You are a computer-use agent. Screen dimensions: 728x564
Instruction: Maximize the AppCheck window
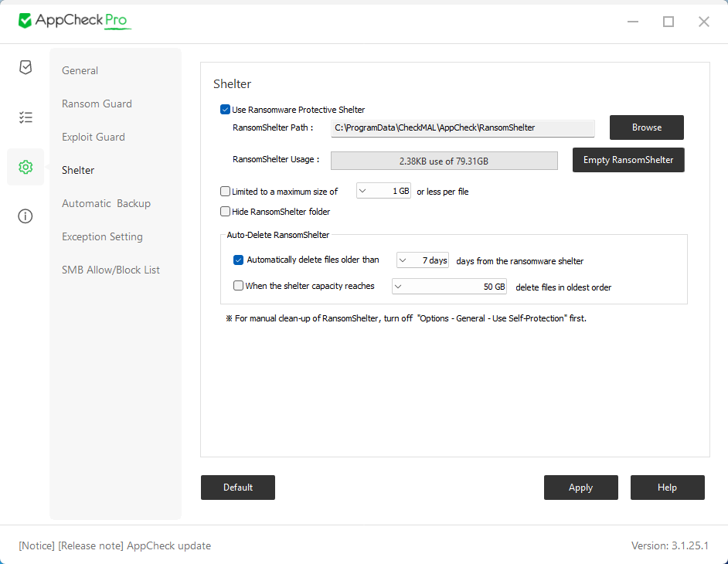point(668,22)
